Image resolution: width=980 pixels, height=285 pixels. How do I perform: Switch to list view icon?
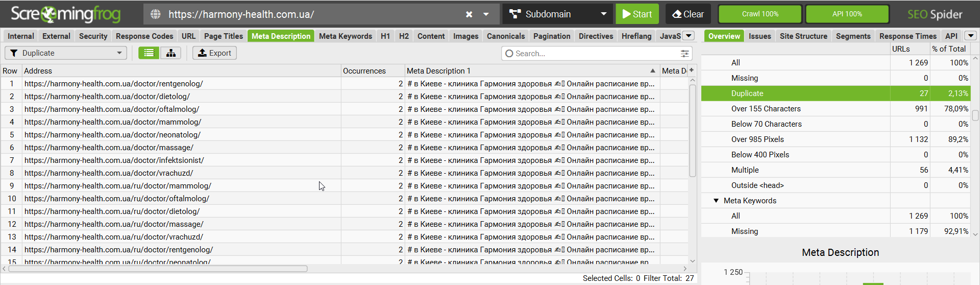pos(149,53)
